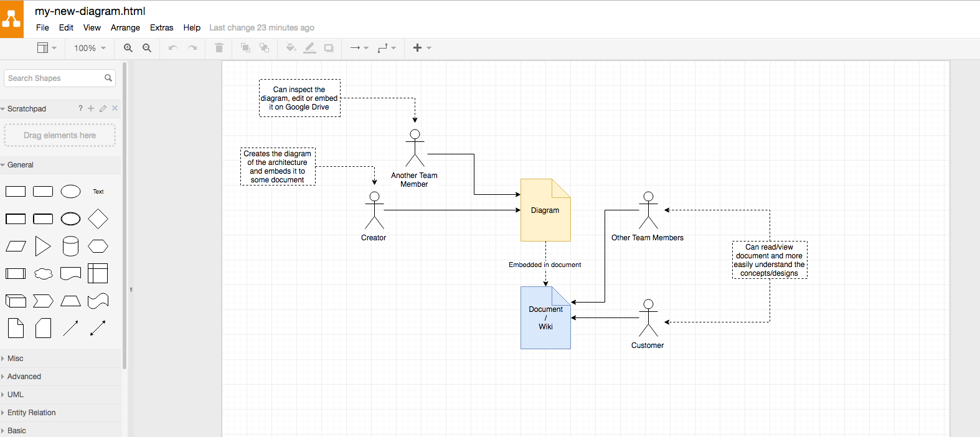Open the 100% zoom level dropdown
Image resolution: width=980 pixels, height=437 pixels.
(x=90, y=48)
